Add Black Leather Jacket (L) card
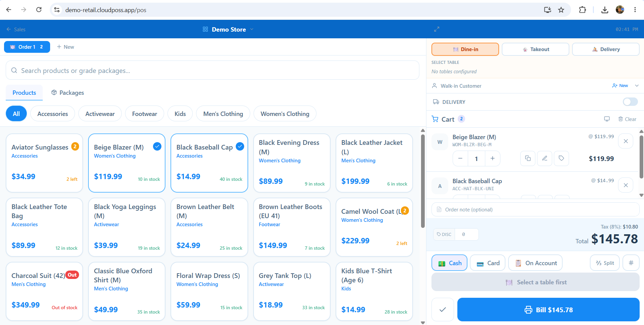Image resolution: width=644 pixels, height=325 pixels. (374, 163)
